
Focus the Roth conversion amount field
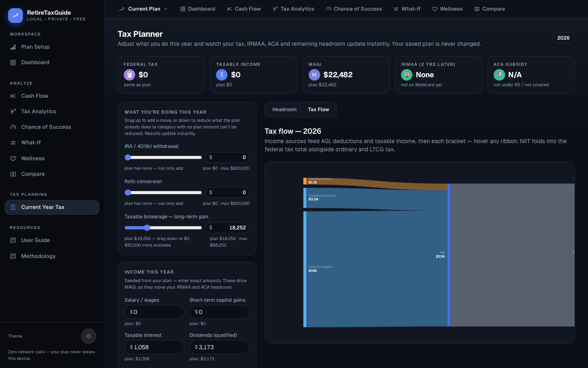coord(227,193)
